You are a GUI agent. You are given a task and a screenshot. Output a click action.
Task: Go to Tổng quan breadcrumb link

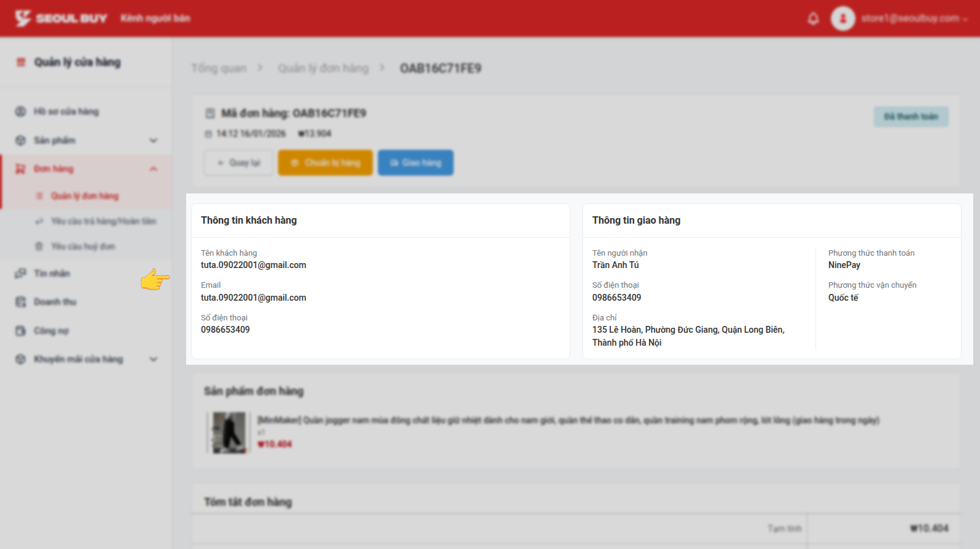(219, 68)
